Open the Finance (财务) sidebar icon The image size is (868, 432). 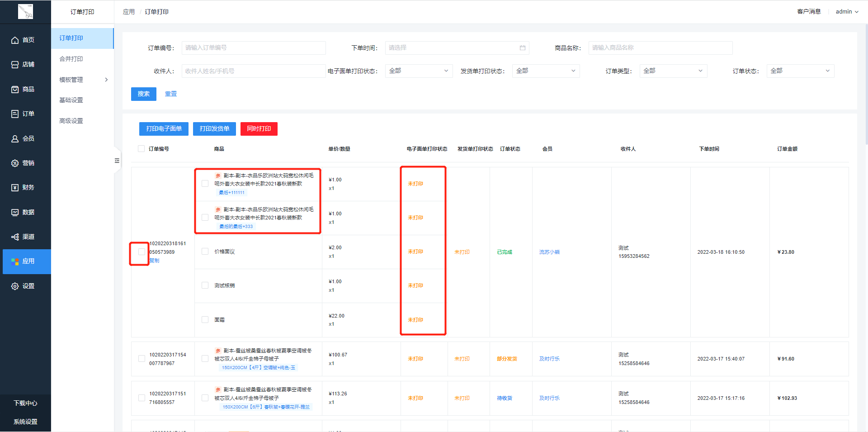[15, 188]
